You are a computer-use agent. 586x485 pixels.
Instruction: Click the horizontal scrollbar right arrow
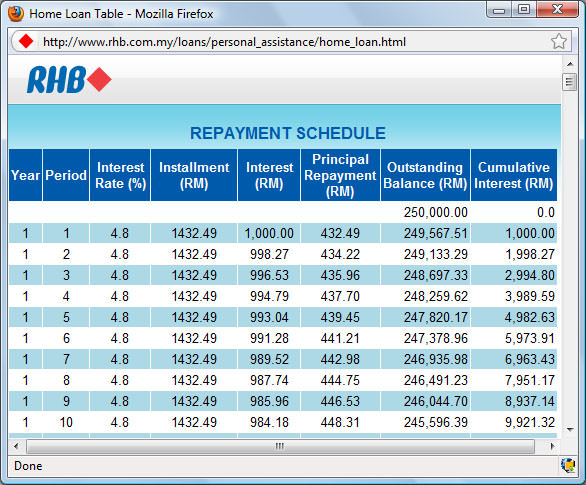click(x=552, y=446)
